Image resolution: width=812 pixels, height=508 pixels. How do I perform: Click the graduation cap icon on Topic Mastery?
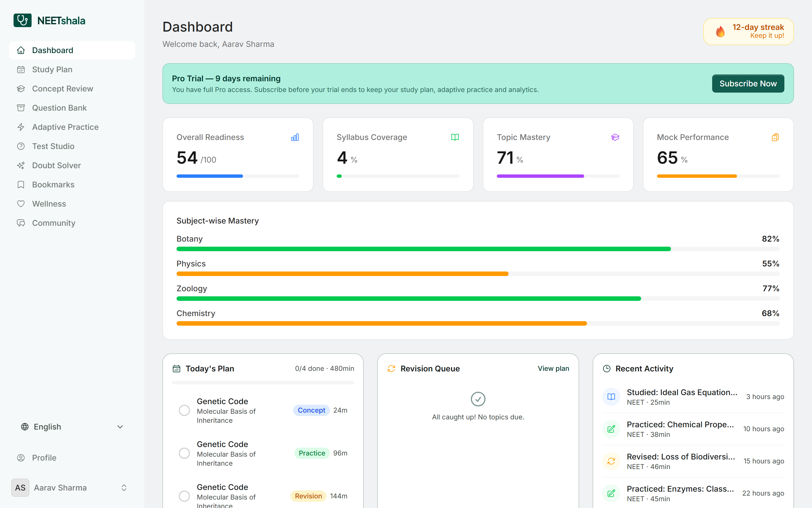[615, 137]
